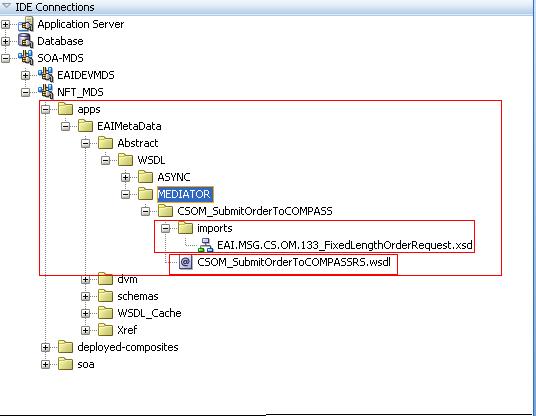Click the WSDL file @ icon
Viewport: 536px width, 416px height.
[x=185, y=262]
